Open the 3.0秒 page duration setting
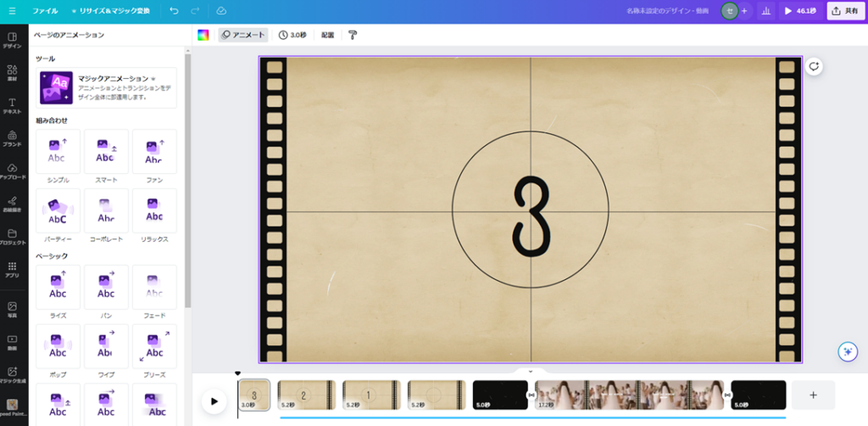 tap(292, 35)
